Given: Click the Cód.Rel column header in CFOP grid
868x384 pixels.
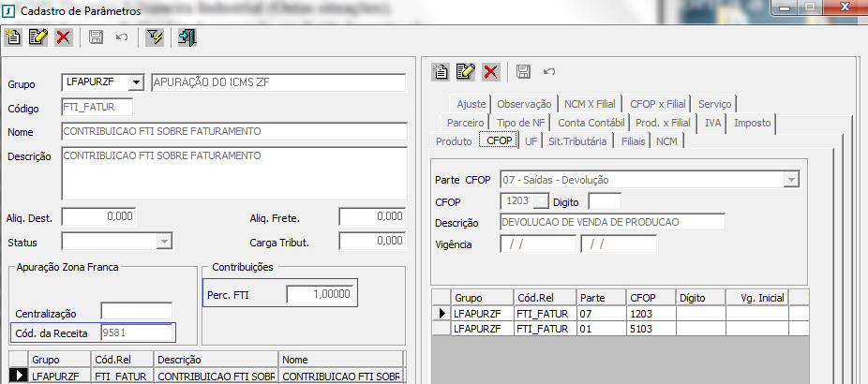Looking at the screenshot, I should [546, 298].
